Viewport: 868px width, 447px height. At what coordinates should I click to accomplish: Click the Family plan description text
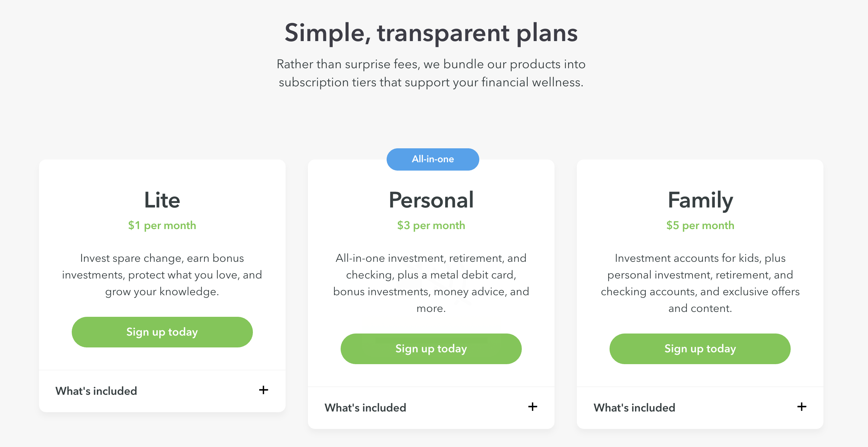pyautogui.click(x=700, y=283)
